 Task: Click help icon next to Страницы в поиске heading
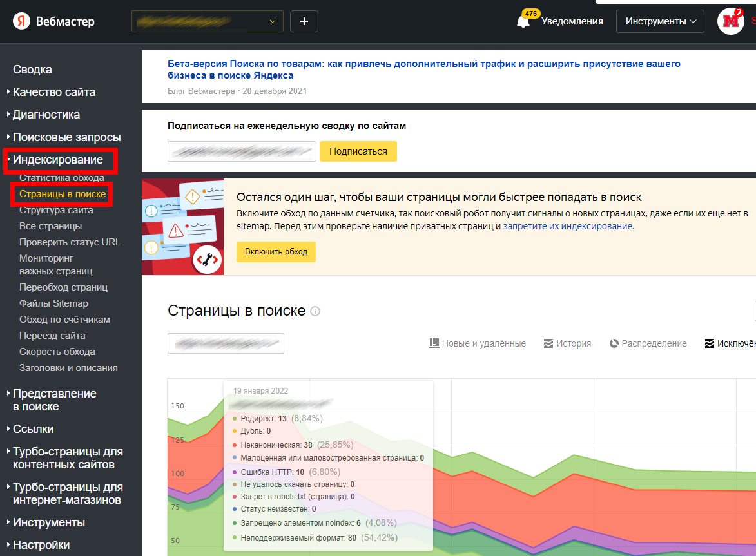(315, 311)
